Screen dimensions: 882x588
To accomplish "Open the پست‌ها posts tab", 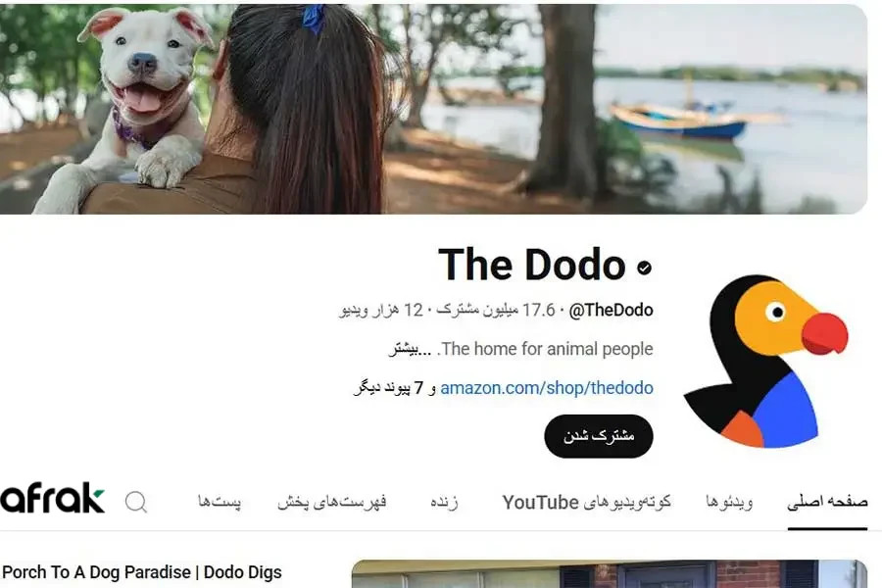I will click(220, 502).
